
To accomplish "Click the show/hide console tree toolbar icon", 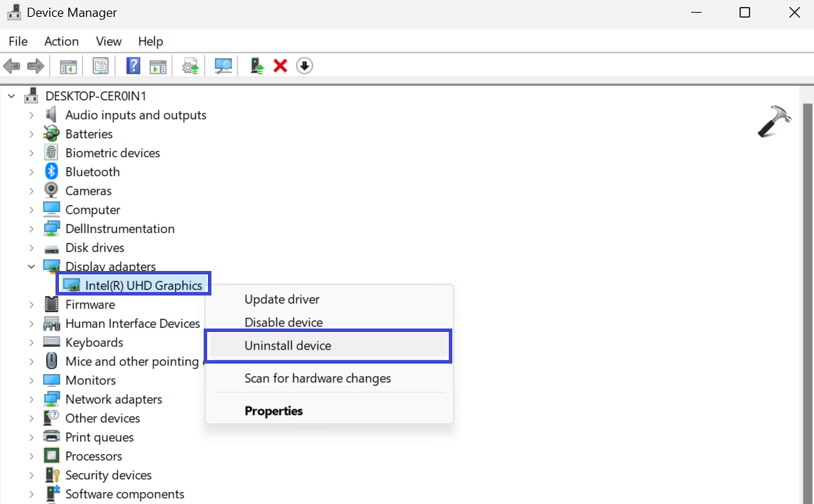I will click(68, 66).
